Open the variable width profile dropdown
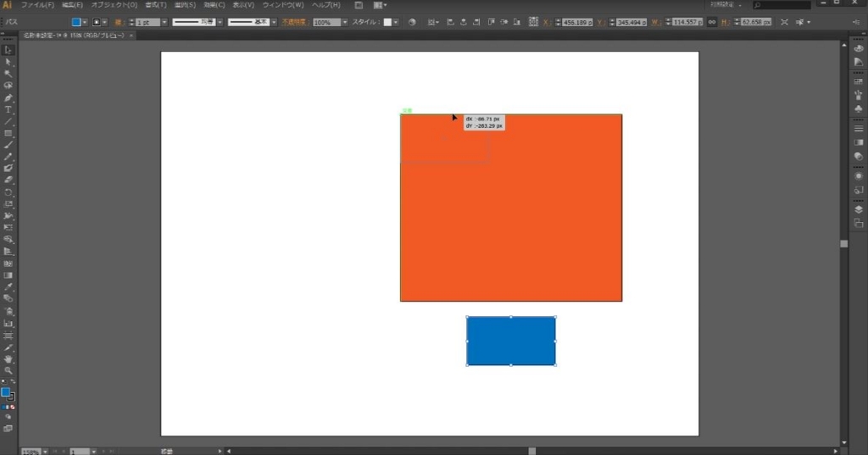Viewport: 868px width, 455px height. (x=220, y=22)
